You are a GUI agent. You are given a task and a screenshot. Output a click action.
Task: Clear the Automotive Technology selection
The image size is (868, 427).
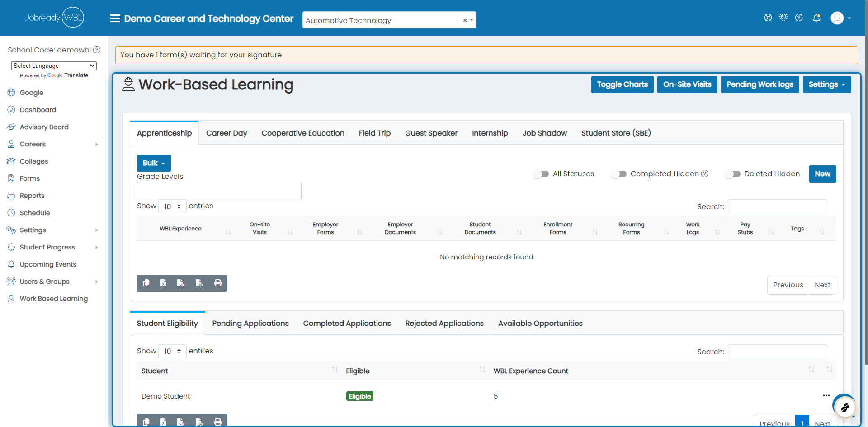click(x=465, y=20)
